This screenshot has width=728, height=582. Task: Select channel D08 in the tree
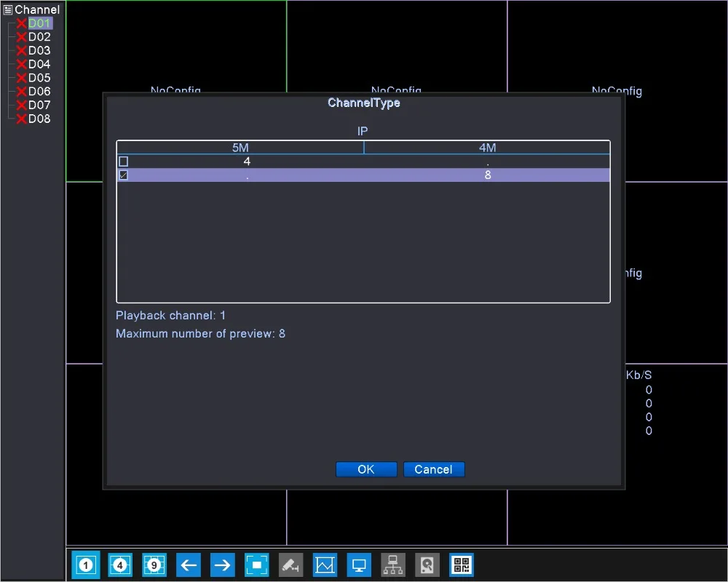[39, 119]
